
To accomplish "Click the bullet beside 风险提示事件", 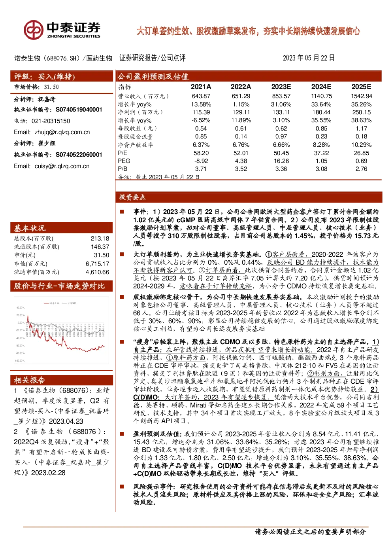I will [x=122, y=486].
